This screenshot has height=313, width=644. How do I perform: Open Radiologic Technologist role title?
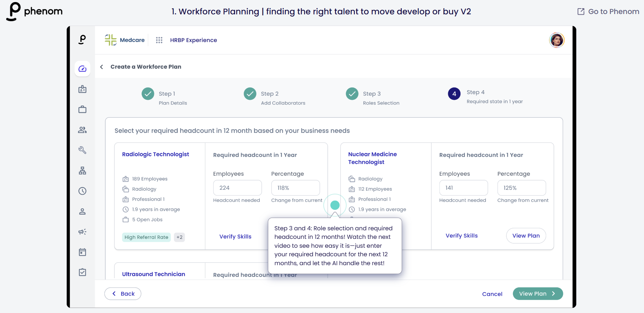coord(155,154)
